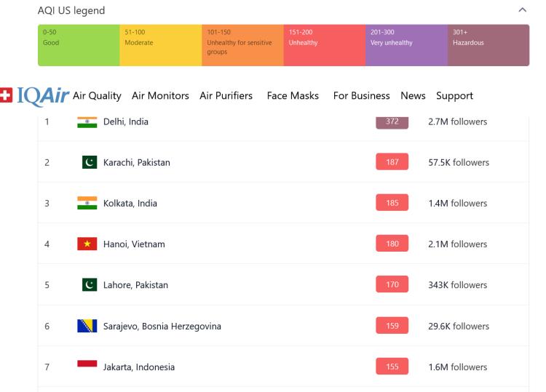Go to For Business section
The height and width of the screenshot is (392, 546).
click(x=361, y=96)
